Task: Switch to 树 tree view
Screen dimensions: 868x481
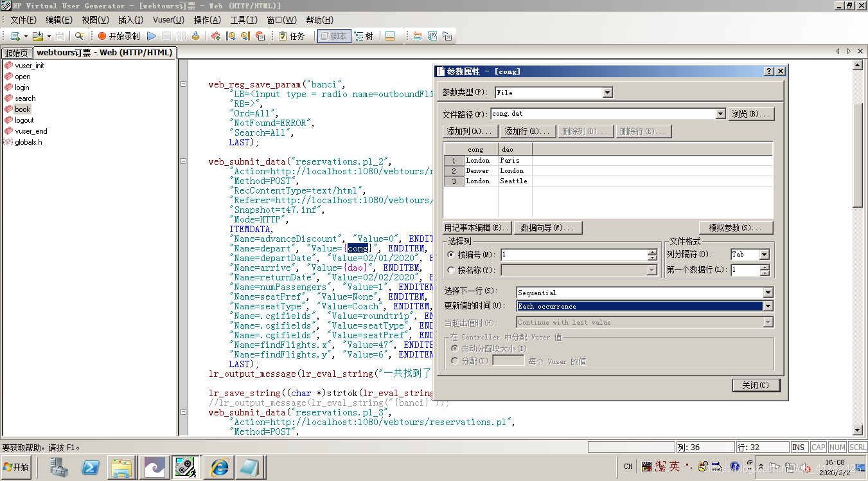Action: (364, 36)
